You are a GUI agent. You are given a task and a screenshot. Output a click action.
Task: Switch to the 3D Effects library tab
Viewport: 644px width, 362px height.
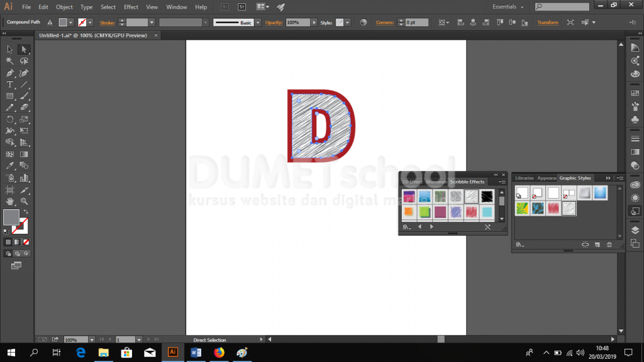click(412, 182)
